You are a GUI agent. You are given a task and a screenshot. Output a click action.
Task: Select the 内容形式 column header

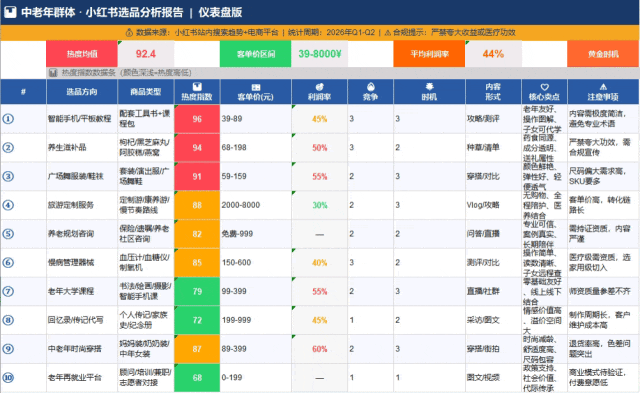click(x=493, y=92)
